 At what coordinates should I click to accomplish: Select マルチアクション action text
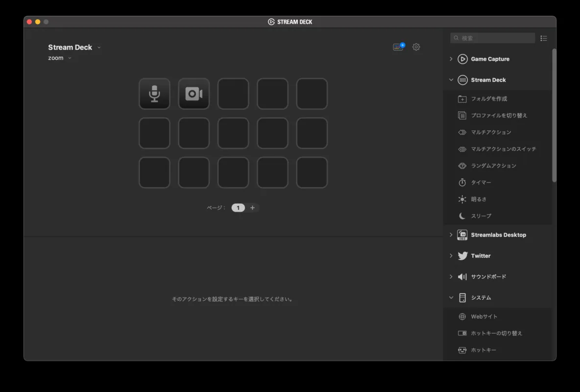click(x=491, y=132)
